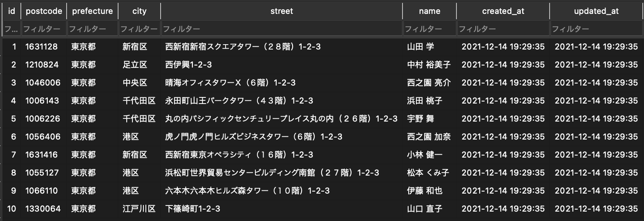Select row number 5
This screenshot has width=644, height=221.
(x=13, y=119)
